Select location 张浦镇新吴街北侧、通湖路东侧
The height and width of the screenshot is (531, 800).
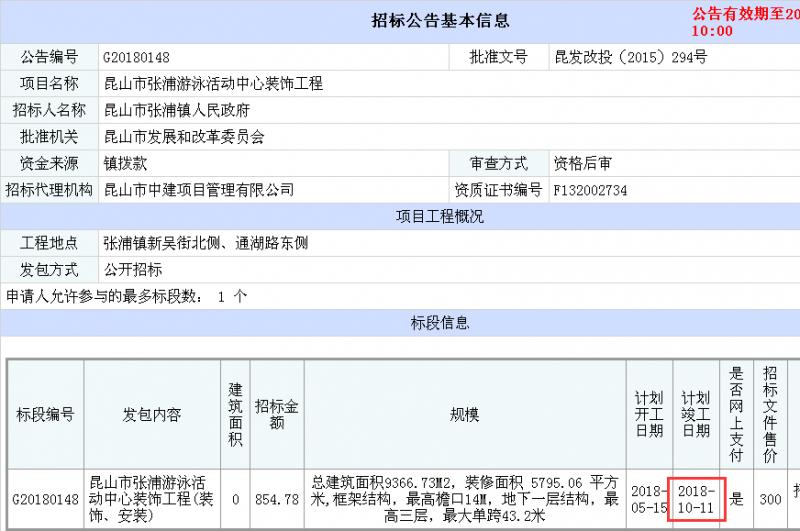tap(206, 243)
